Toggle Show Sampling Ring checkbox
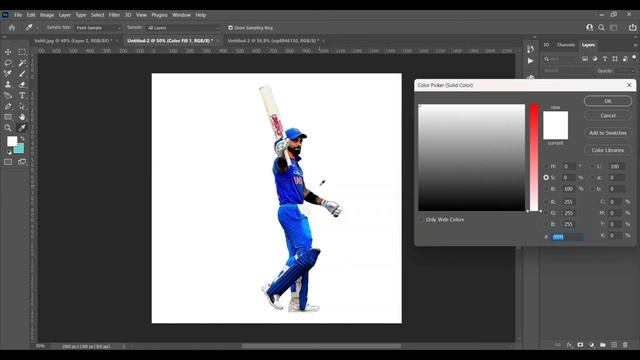640x360 pixels. point(230,28)
